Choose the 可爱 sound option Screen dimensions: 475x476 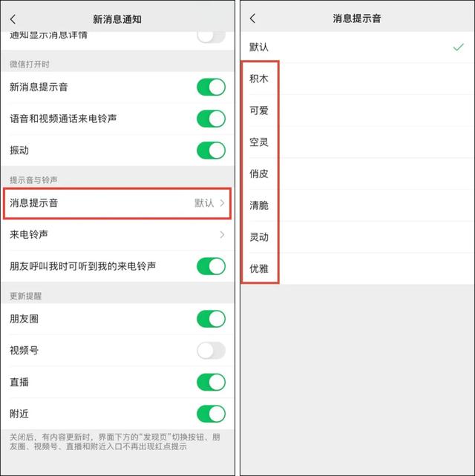(x=358, y=110)
